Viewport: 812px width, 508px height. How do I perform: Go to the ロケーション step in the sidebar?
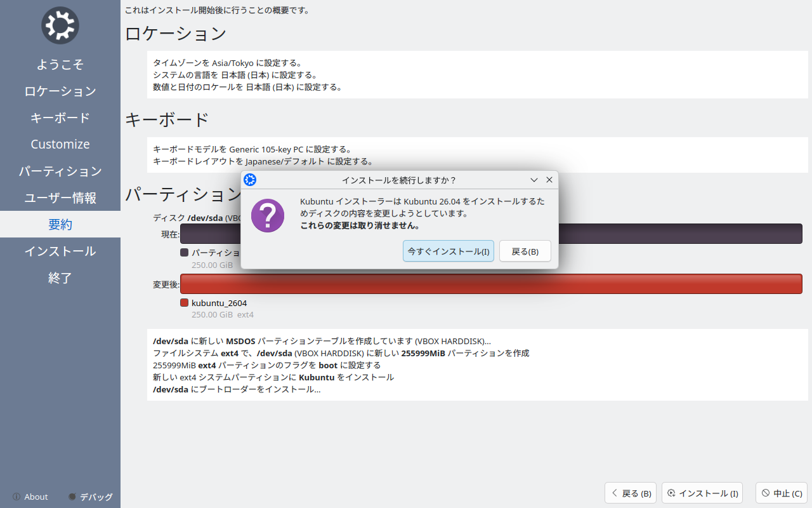coord(60,91)
